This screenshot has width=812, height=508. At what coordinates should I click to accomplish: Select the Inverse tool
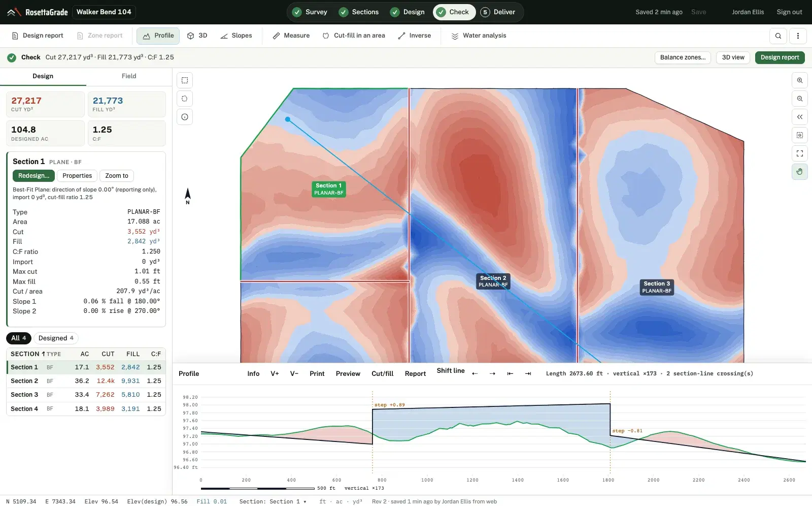[415, 36]
